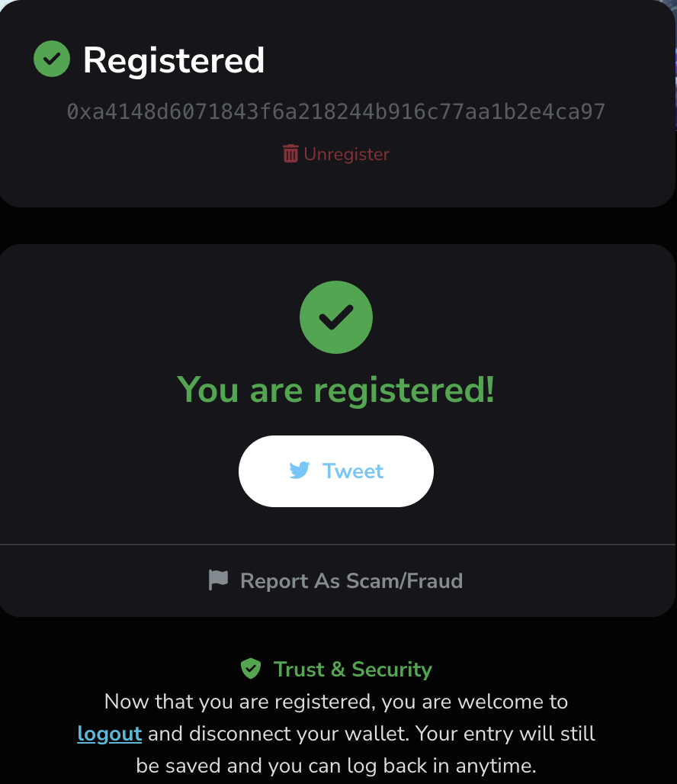This screenshot has height=784, width=677.
Task: Click the "You are registered!" message
Action: (336, 390)
